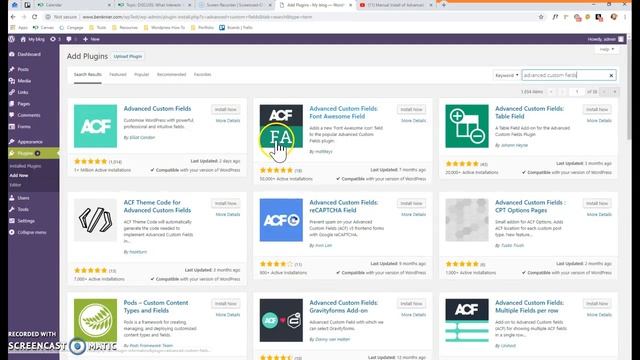Image resolution: width=640 pixels, height=360 pixels.
Task: Install ACF Theme Code plugin
Action: click(x=226, y=203)
